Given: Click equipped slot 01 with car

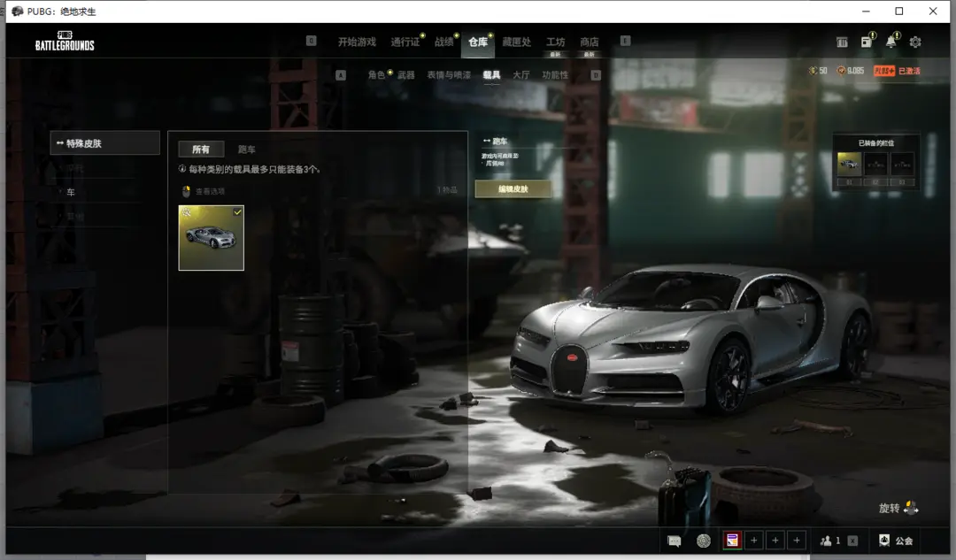Looking at the screenshot, I should point(849,165).
